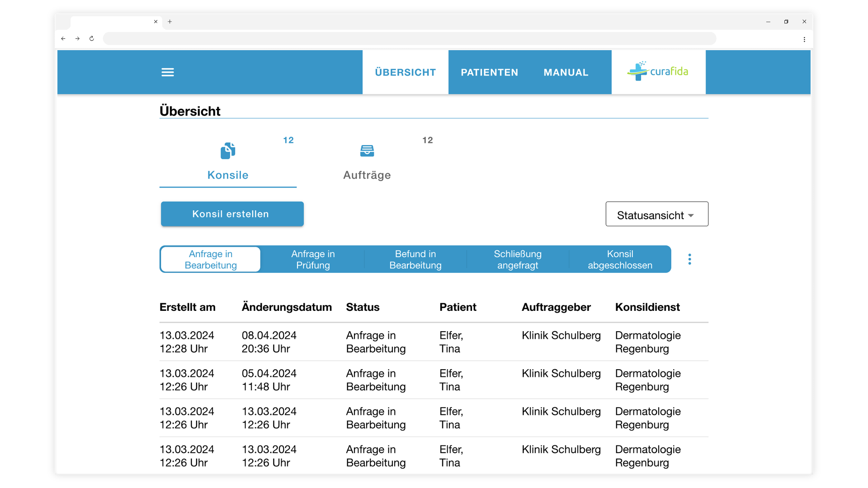Image resolution: width=868 pixels, height=488 pixels.
Task: Click the Status column header
Action: coord(363,307)
